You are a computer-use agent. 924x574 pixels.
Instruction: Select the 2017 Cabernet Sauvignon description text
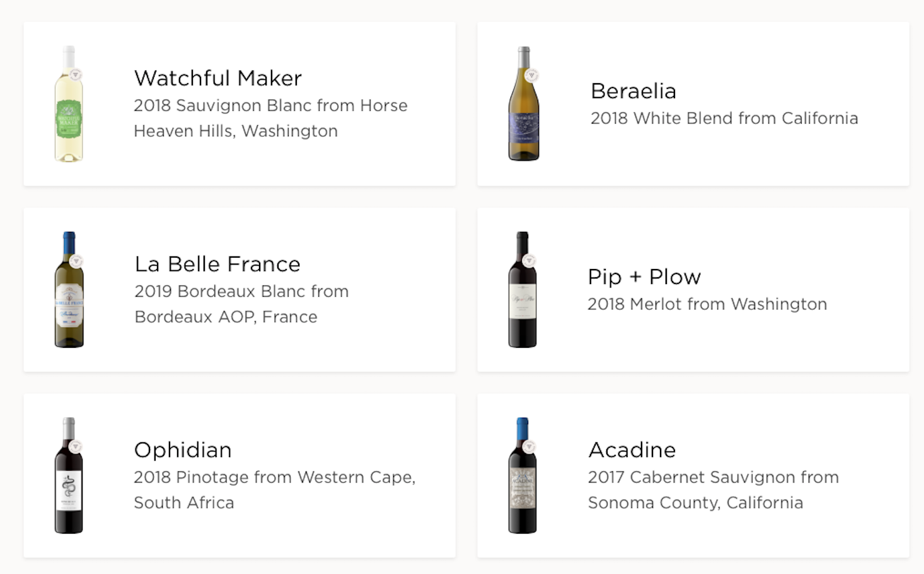[x=713, y=490]
